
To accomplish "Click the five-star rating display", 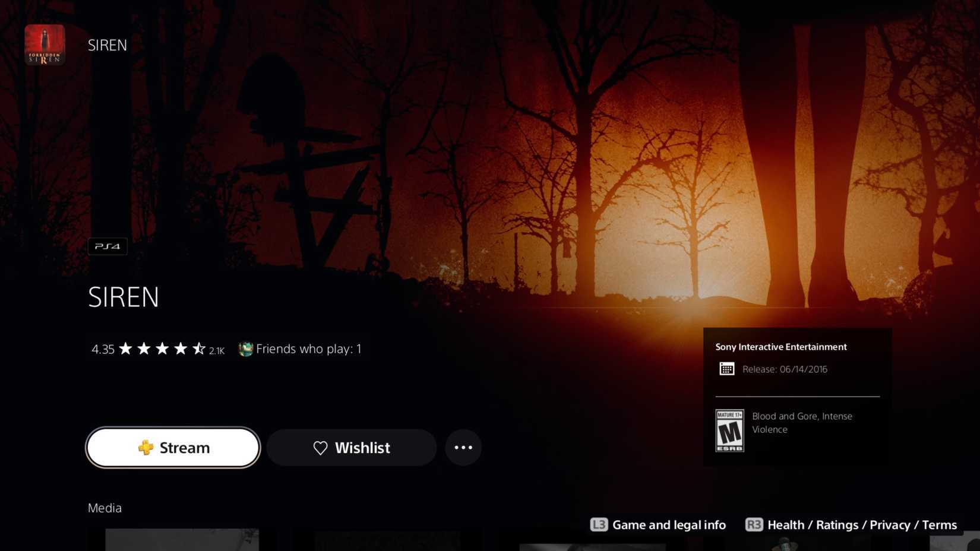I will click(162, 349).
